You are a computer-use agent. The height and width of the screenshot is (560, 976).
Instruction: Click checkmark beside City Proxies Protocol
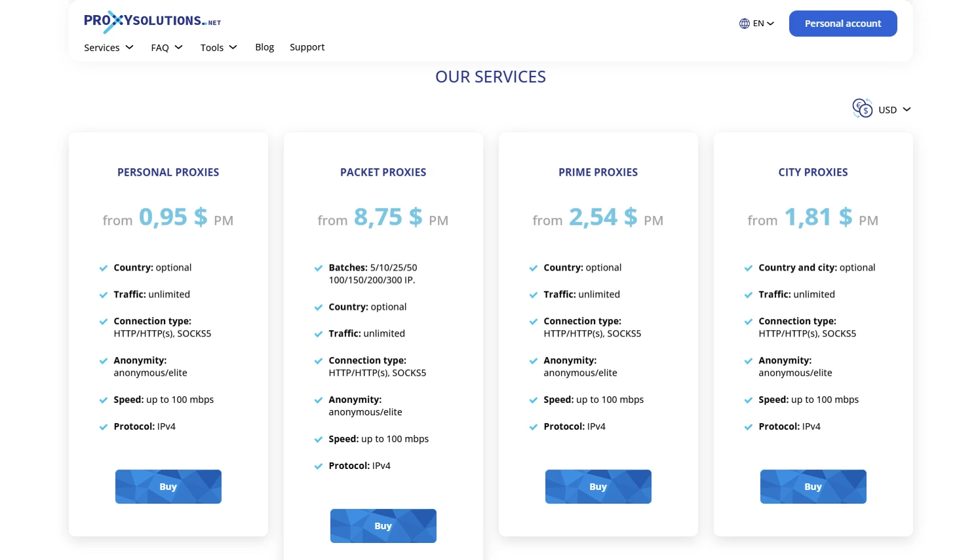pos(749,427)
